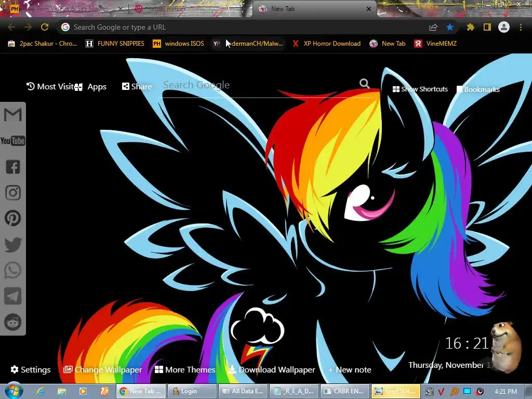Open Twitter from the sidebar
The height and width of the screenshot is (399, 532).
13,245
